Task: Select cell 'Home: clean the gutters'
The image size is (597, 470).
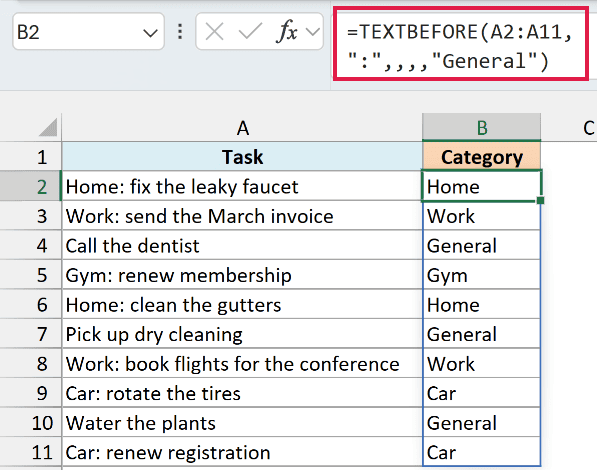Action: (242, 304)
